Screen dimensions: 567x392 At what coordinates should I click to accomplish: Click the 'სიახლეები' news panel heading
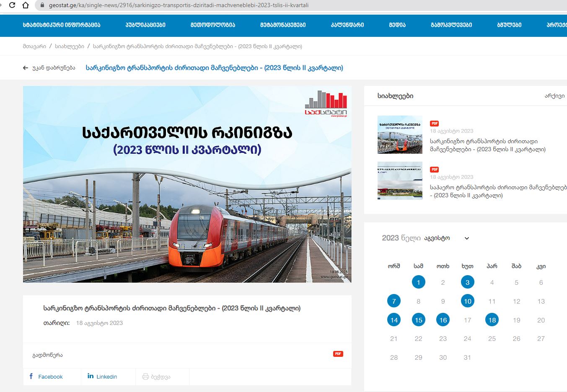pyautogui.click(x=395, y=96)
